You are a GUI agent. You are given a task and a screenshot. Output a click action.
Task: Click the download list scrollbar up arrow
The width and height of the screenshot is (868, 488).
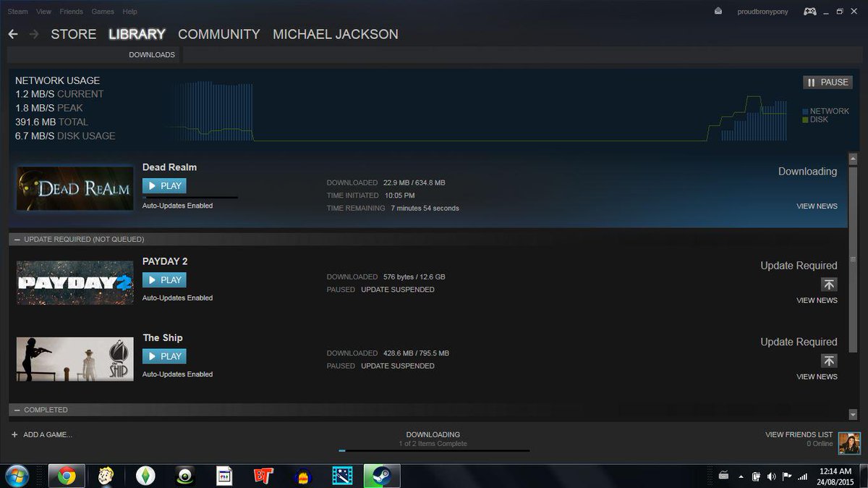pos(854,159)
